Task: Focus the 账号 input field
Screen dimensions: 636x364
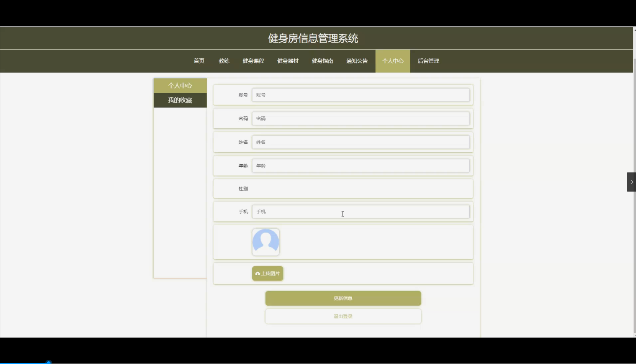Action: tap(361, 95)
